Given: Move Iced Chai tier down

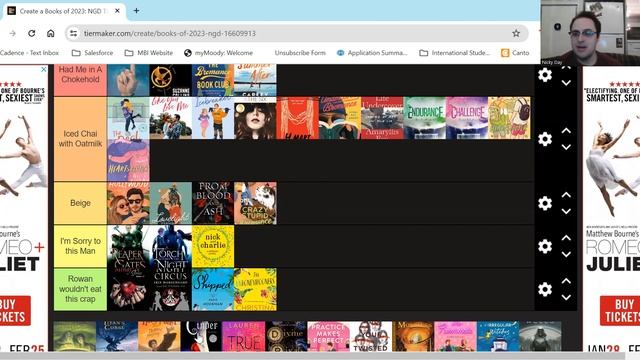Looking at the screenshot, I should tap(566, 147).
